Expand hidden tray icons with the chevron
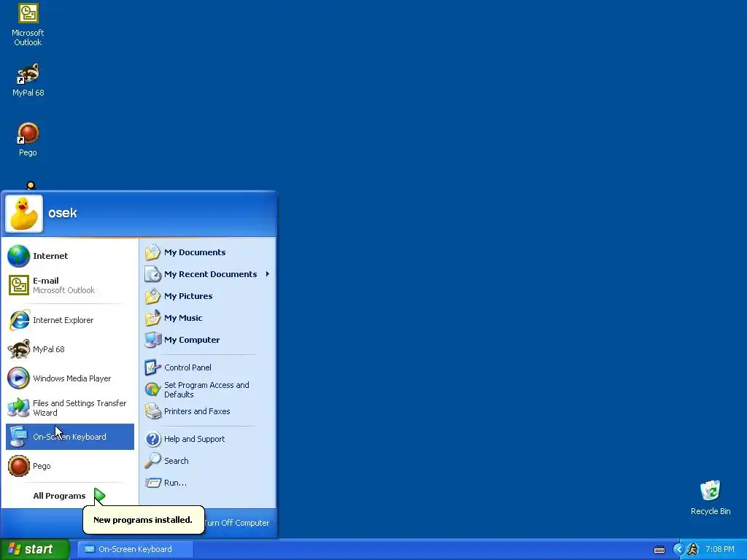Screen dimensions: 747x560 tap(679, 550)
